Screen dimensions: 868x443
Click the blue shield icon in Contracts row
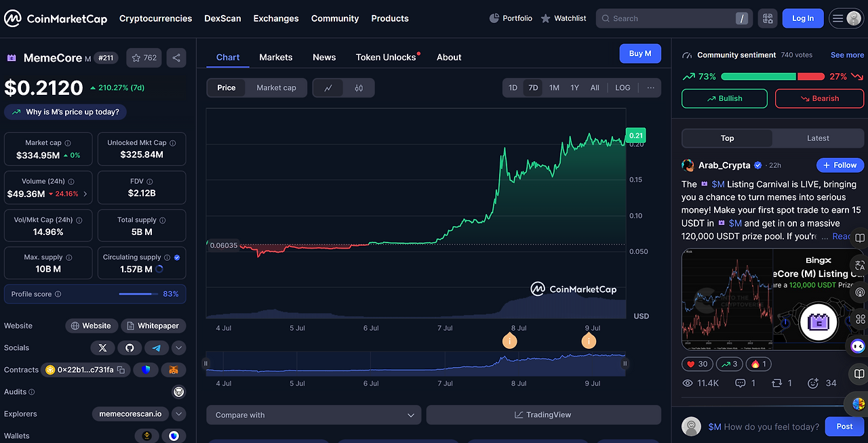tap(146, 370)
